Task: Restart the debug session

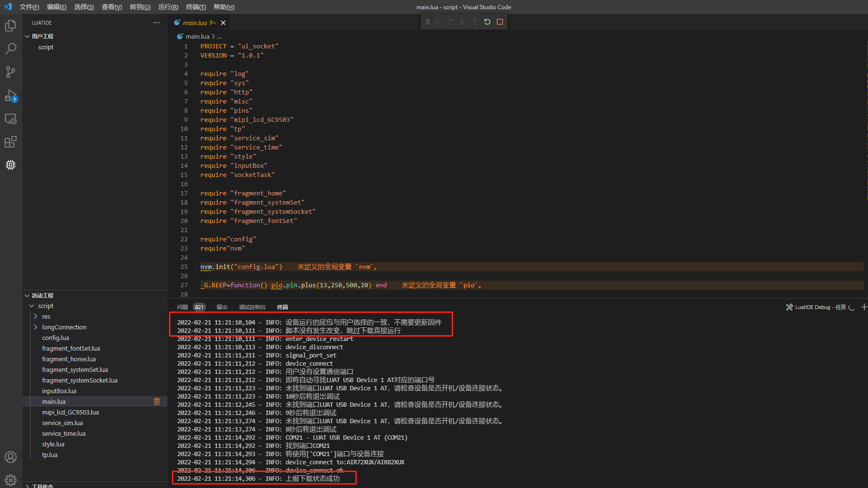Action: point(487,22)
